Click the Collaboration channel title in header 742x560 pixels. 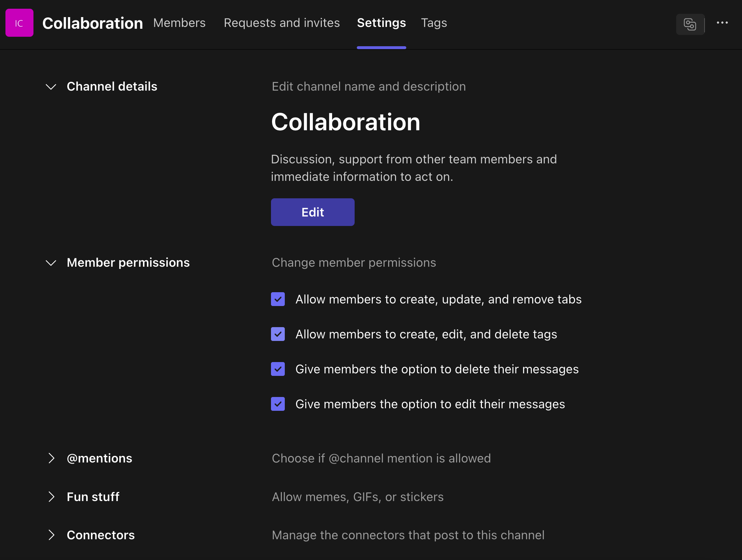[92, 23]
